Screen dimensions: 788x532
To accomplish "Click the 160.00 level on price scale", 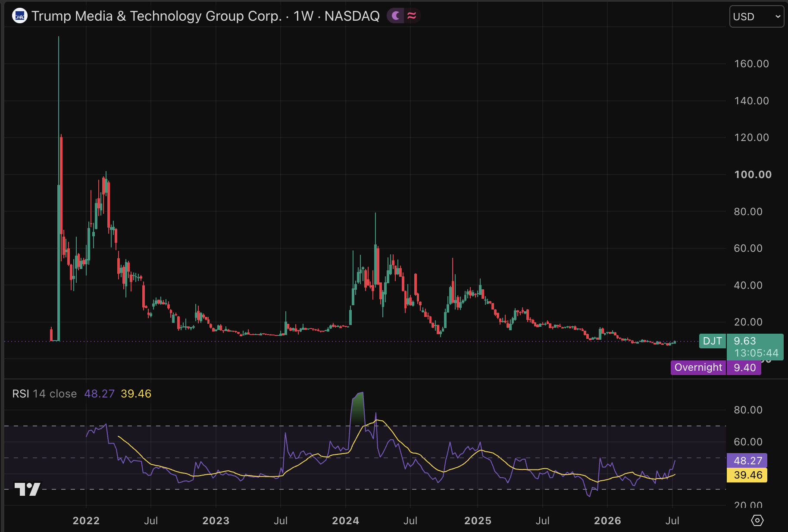I will click(x=752, y=64).
